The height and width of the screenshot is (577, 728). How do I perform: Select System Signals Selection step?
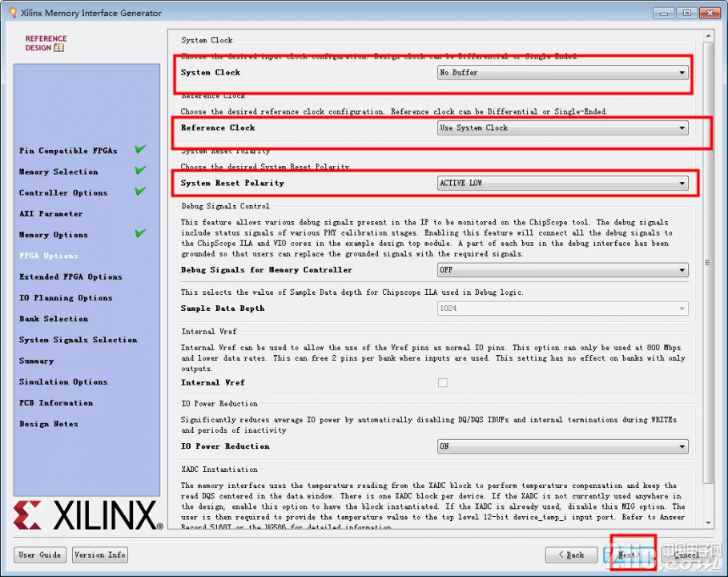tap(78, 340)
